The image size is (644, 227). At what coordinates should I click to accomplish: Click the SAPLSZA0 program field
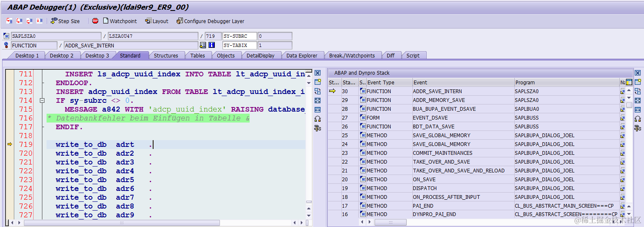(x=56, y=36)
